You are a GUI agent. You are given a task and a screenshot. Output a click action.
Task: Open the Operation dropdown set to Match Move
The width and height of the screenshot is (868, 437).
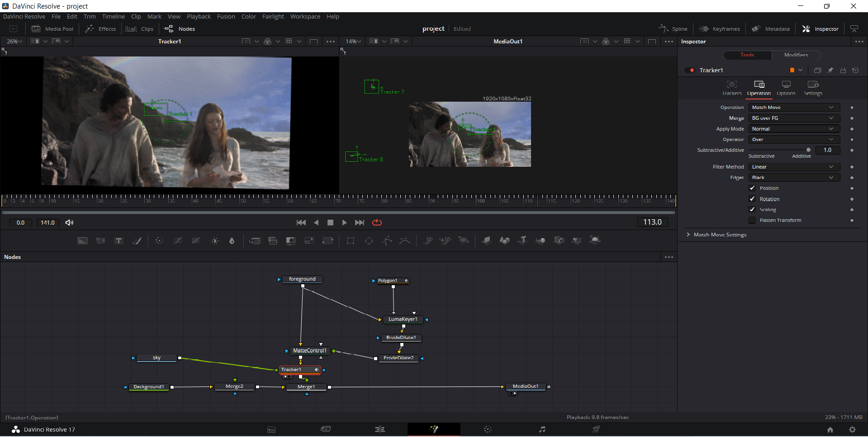point(794,107)
